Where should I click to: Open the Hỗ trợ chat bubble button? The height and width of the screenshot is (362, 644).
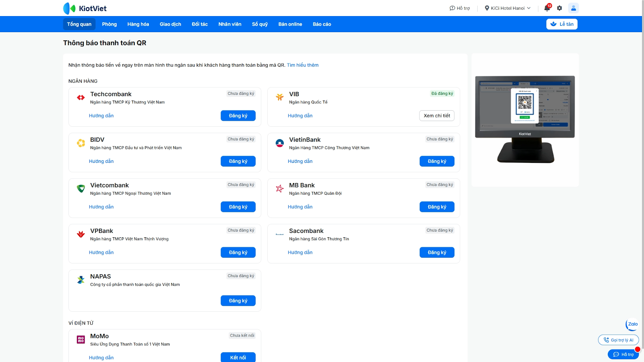coord(623,354)
